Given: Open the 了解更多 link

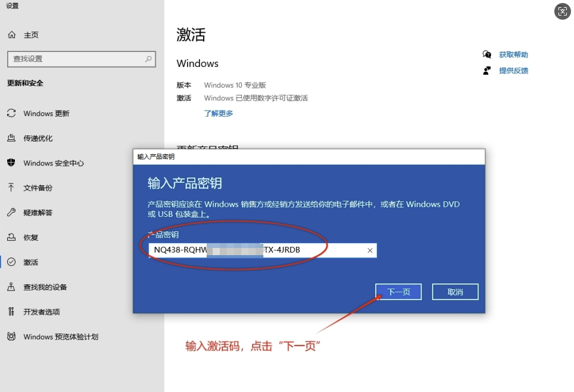Looking at the screenshot, I should [218, 113].
